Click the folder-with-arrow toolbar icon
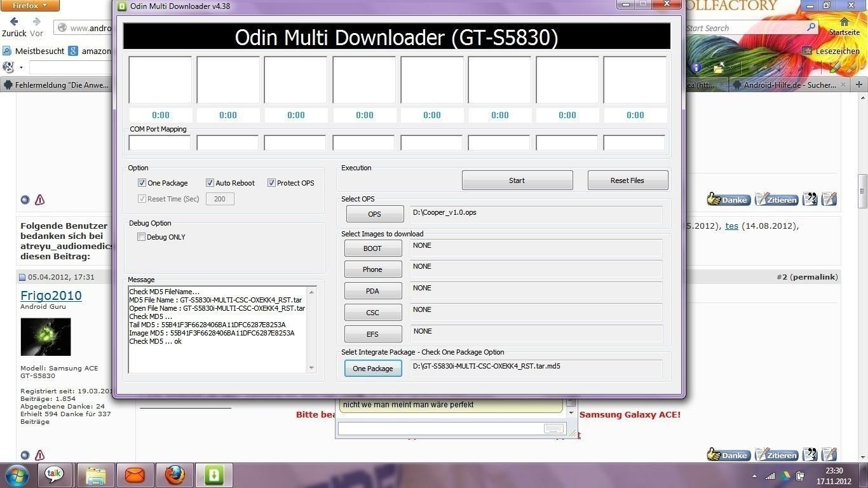Viewport: 868px width, 488px height. point(719,67)
